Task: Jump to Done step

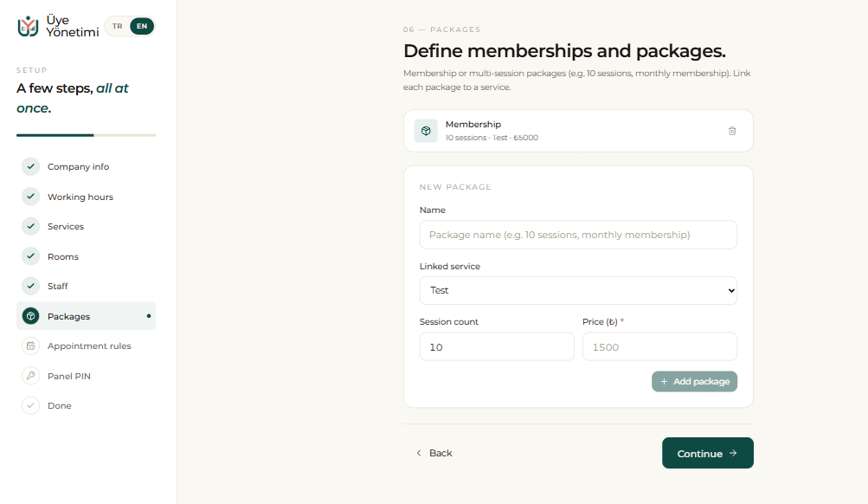Action: (x=86, y=405)
